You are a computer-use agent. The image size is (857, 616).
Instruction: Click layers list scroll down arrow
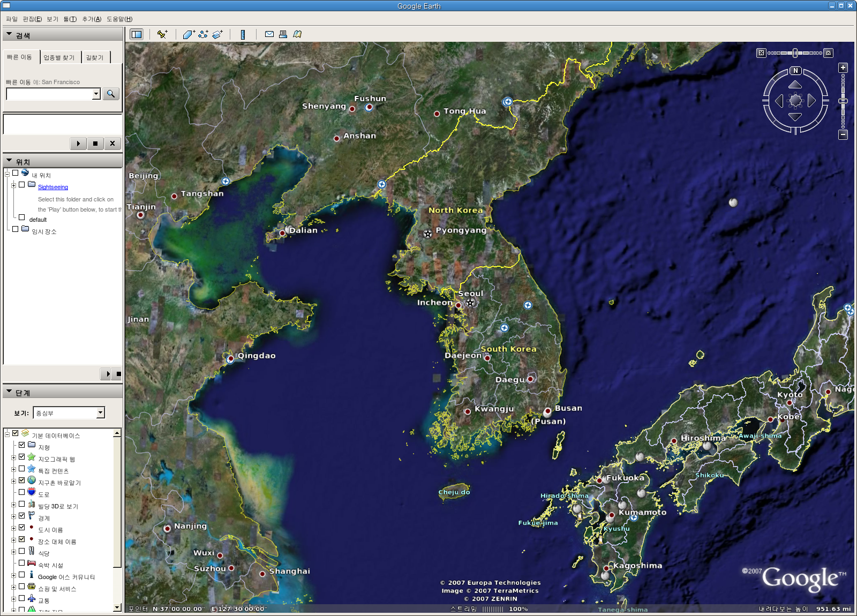pos(117,607)
